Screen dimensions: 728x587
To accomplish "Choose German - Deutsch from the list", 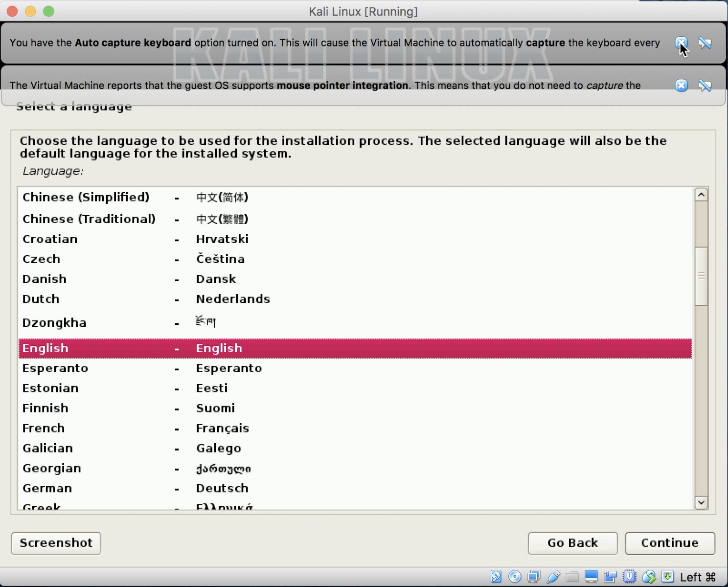I will pos(355,489).
